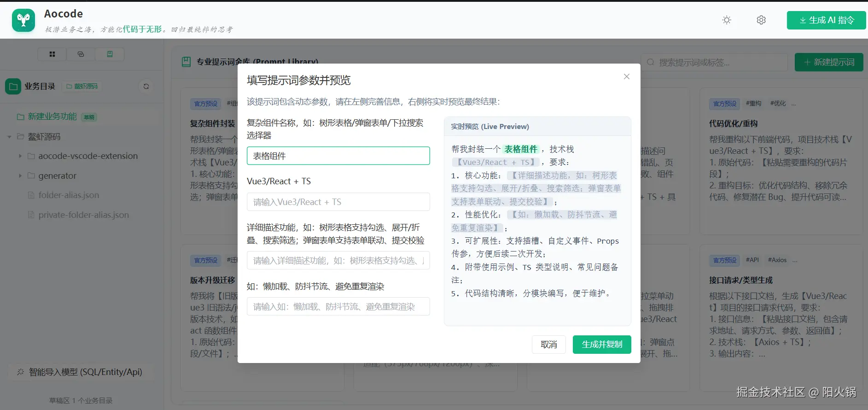Select the aocode-vscode-extension folder
Image resolution: width=868 pixels, height=410 pixels.
pyautogui.click(x=88, y=156)
